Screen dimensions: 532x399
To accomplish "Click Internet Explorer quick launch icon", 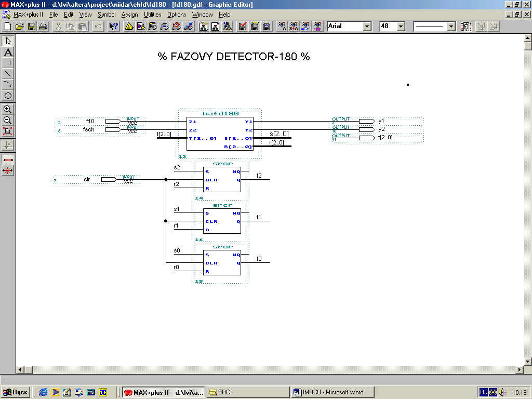I will tap(43, 392).
